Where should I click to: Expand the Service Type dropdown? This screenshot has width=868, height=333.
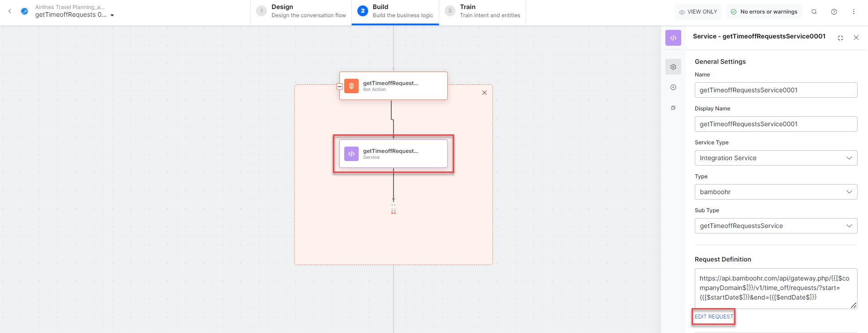[775, 158]
